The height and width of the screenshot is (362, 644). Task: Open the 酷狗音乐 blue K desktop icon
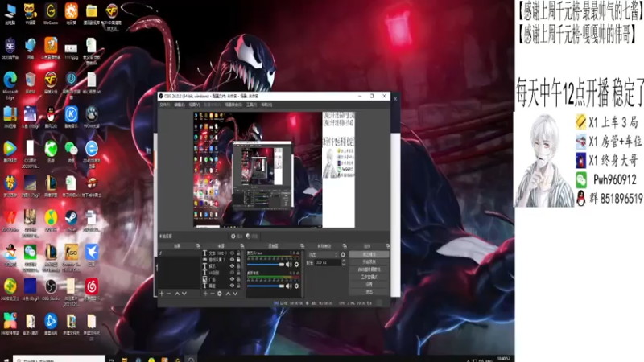coord(71,117)
